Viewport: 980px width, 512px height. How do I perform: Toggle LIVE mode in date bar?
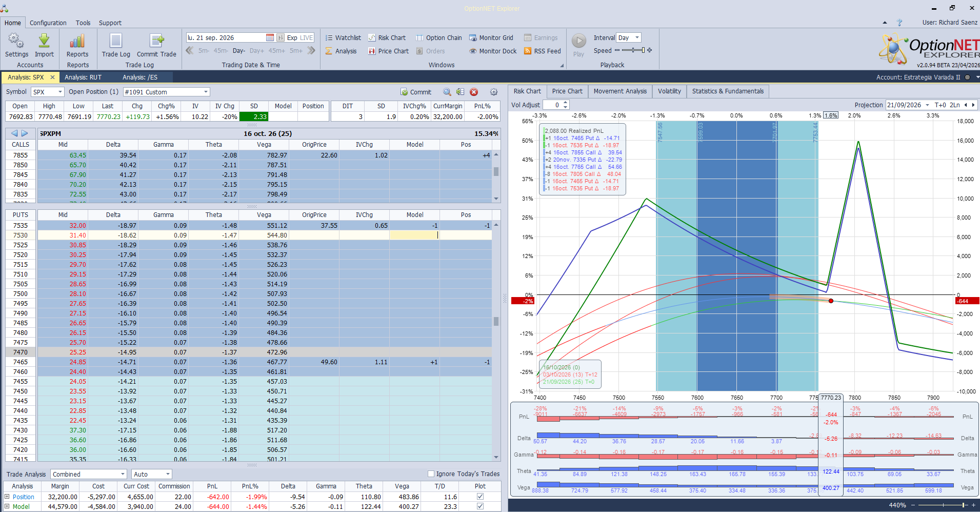tap(306, 37)
